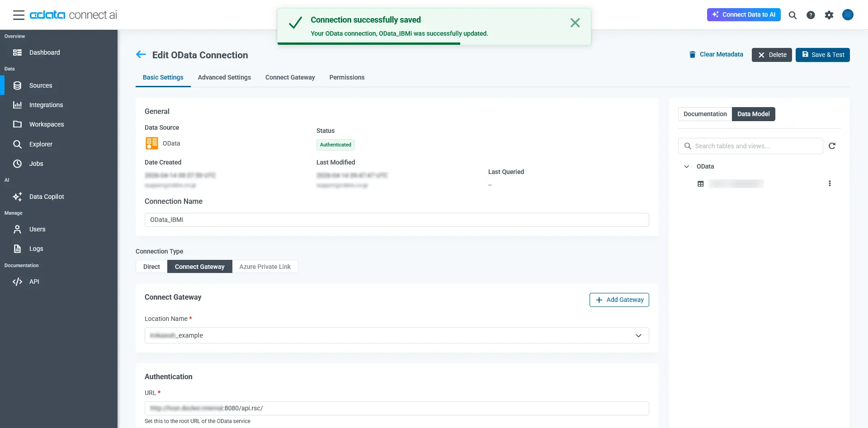Screen dimensions: 868x428
Task: Click the Data Copilot sparkle icon
Action: click(17, 197)
